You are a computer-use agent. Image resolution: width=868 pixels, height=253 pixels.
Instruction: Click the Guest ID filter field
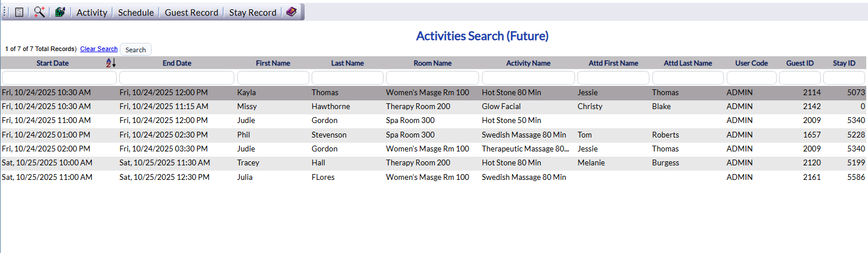point(800,78)
